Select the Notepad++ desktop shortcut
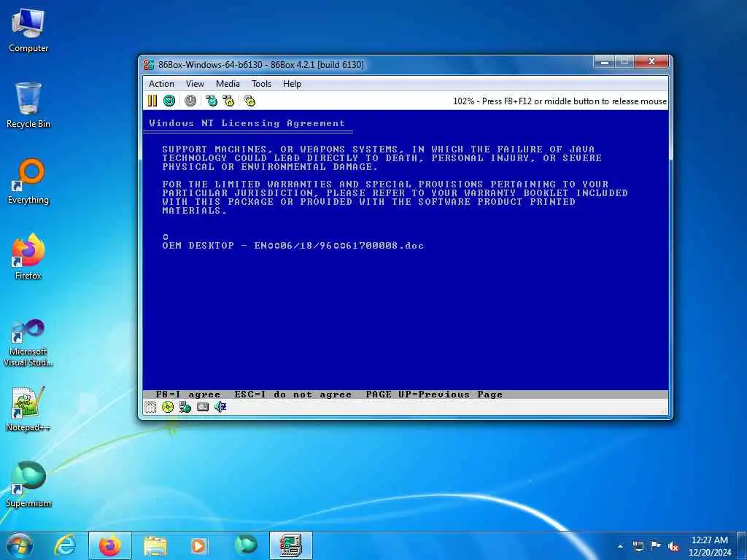 (x=28, y=409)
